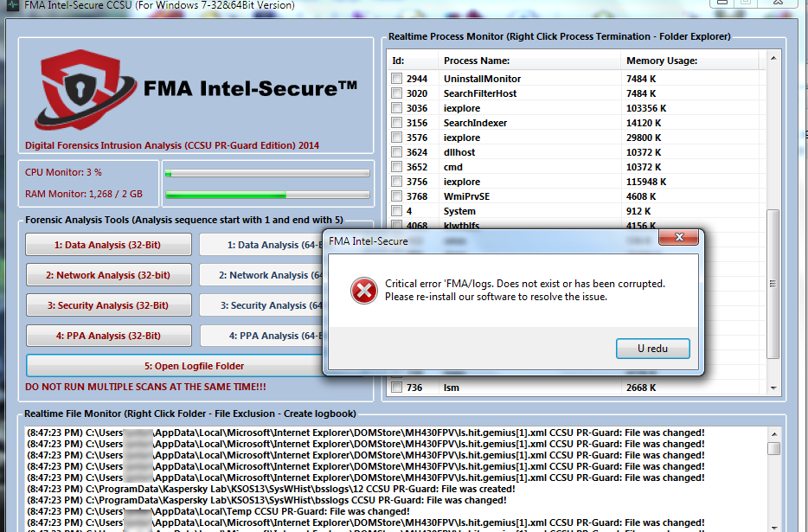This screenshot has height=532, width=808.
Task: Start 2: Network Analysis 64-bit button
Action: [x=261, y=275]
